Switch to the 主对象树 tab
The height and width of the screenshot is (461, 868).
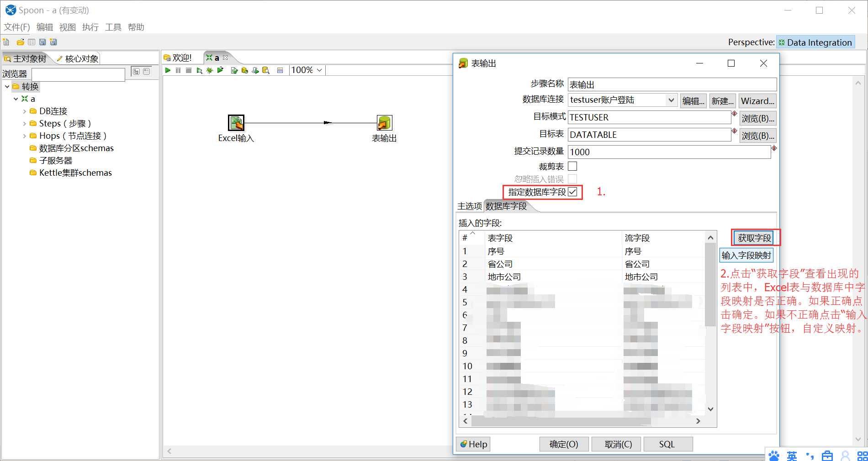coord(26,58)
